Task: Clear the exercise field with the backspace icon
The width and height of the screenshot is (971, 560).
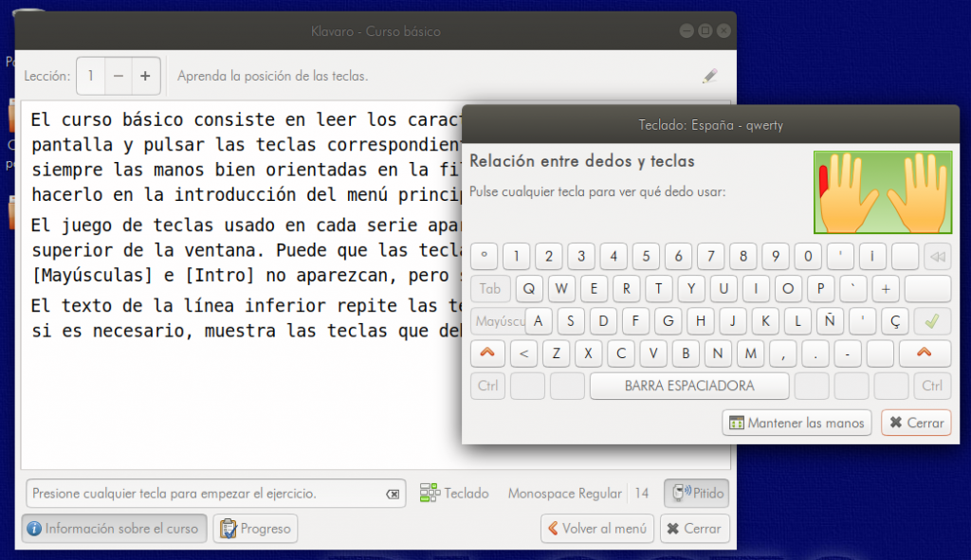Action: pyautogui.click(x=392, y=494)
